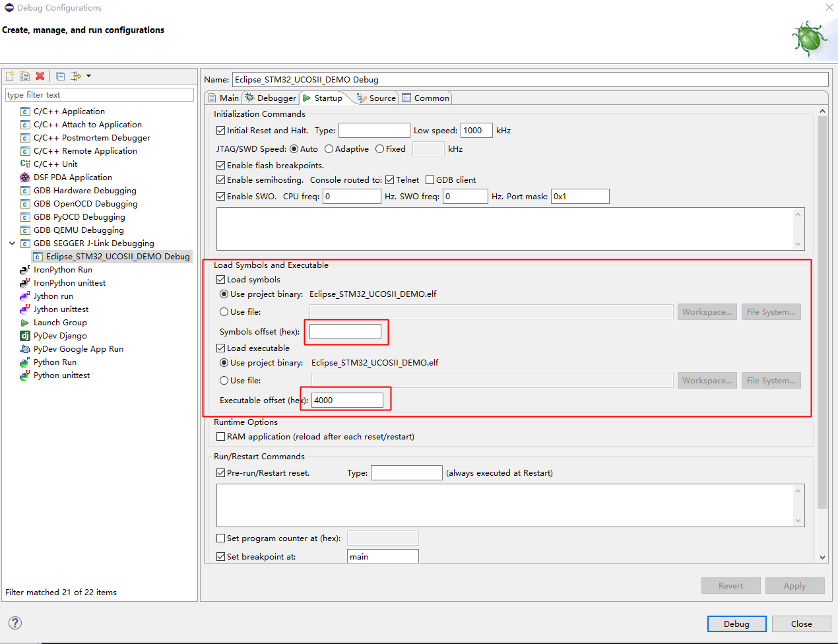Click the red Delete configuration icon
The height and width of the screenshot is (644, 838).
(40, 76)
